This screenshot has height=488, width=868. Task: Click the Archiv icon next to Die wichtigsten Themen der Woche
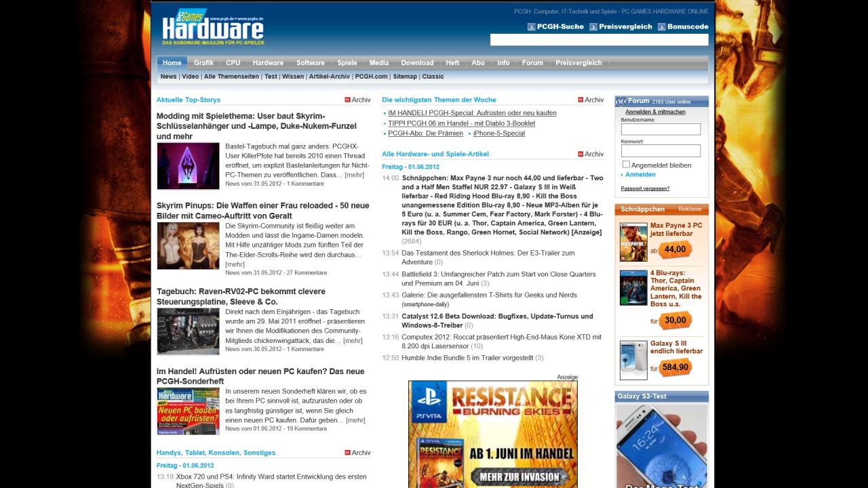pyautogui.click(x=580, y=100)
